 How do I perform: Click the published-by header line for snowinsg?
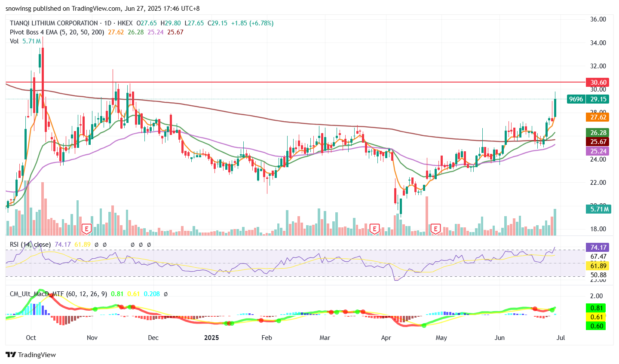click(x=103, y=9)
